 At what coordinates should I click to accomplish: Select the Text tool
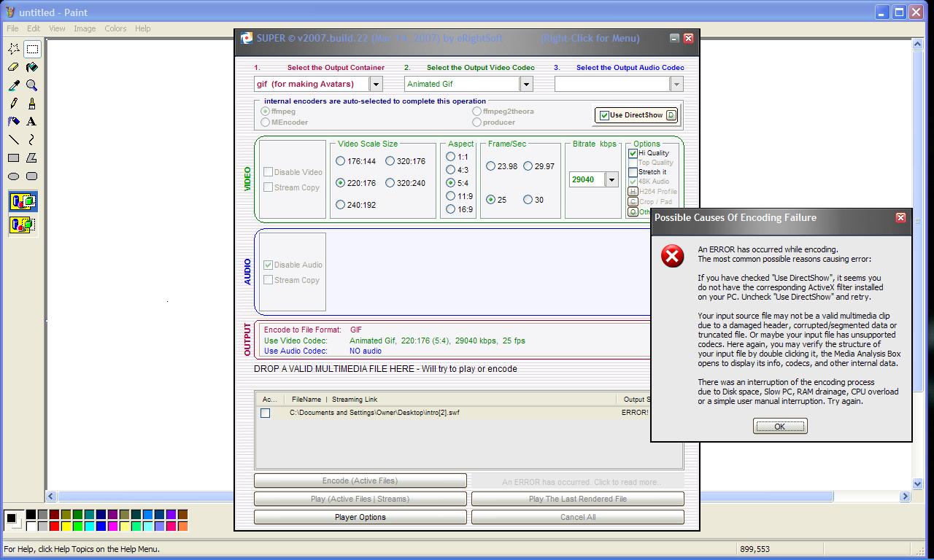pos(31,122)
